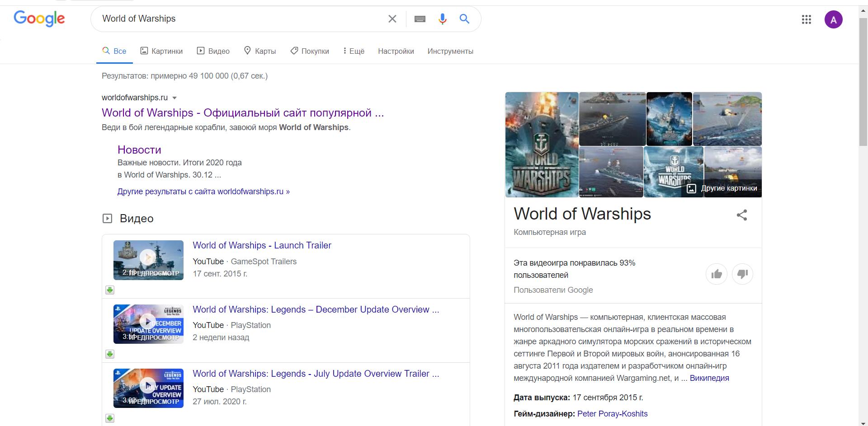Click the 'Компьютерная игра' subtitle
Screen dimensions: 868x426
550,232
